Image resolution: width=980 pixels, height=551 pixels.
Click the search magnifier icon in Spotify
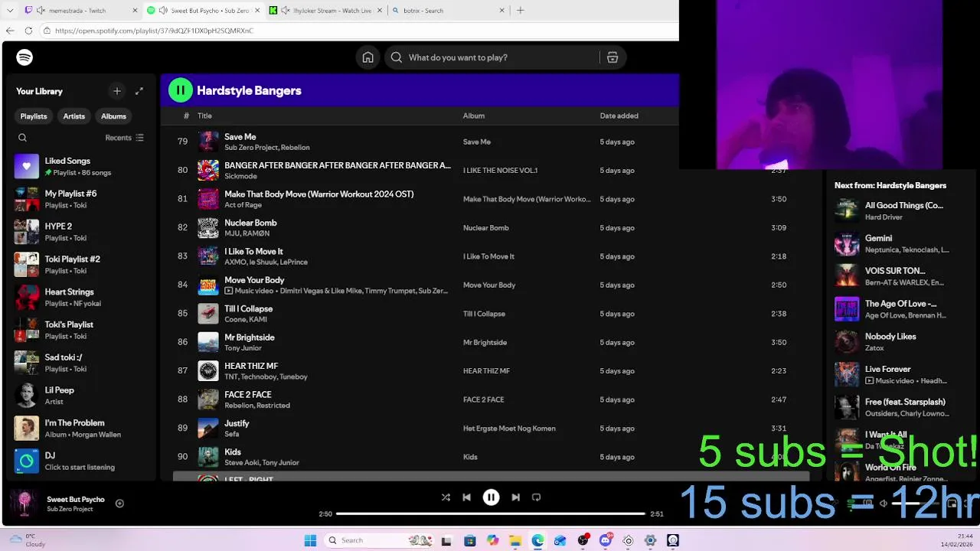[x=397, y=57]
